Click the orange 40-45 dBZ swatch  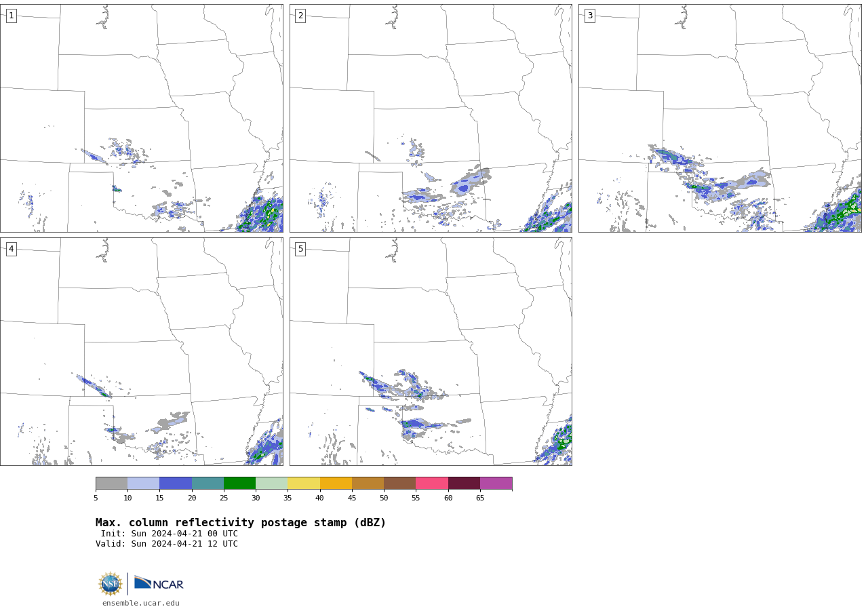[336, 484]
